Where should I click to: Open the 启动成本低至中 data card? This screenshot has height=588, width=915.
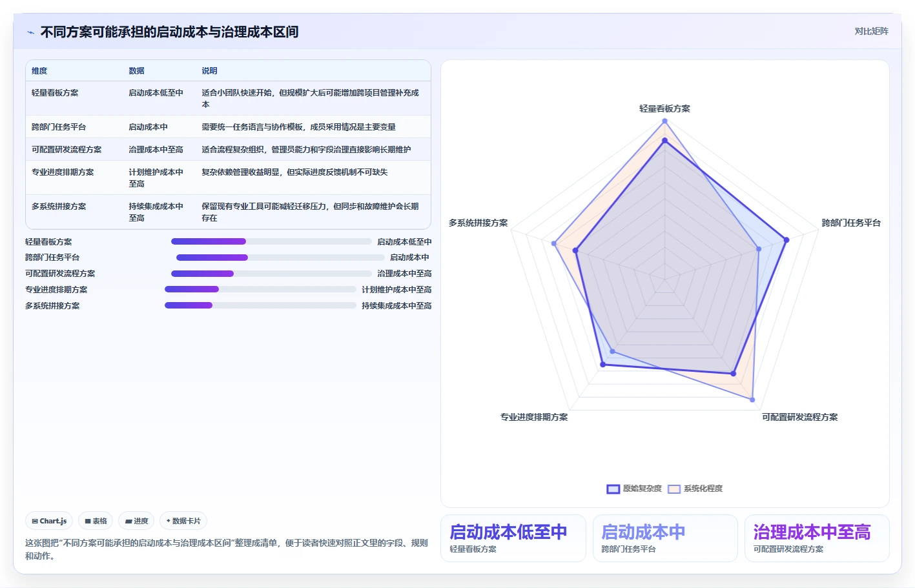pyautogui.click(x=513, y=538)
